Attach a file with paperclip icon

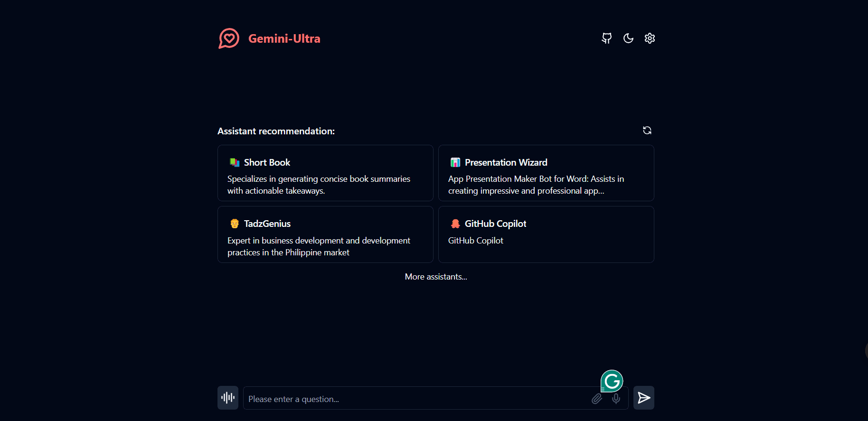pos(597,399)
